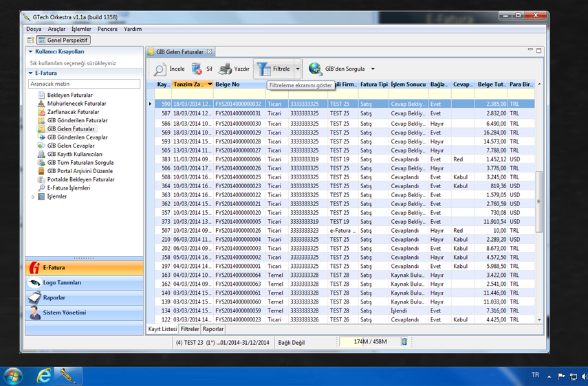Click İşlendi status cell
The image size is (588, 386).
click(409, 310)
